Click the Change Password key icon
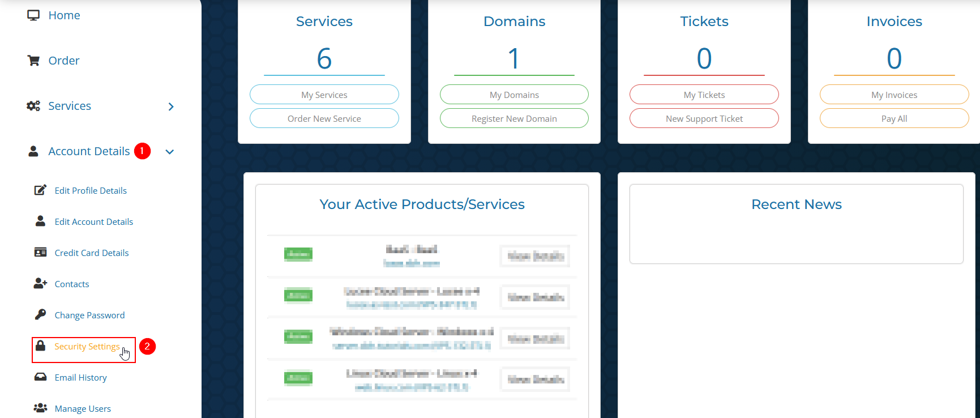The width and height of the screenshot is (980, 418). (40, 315)
